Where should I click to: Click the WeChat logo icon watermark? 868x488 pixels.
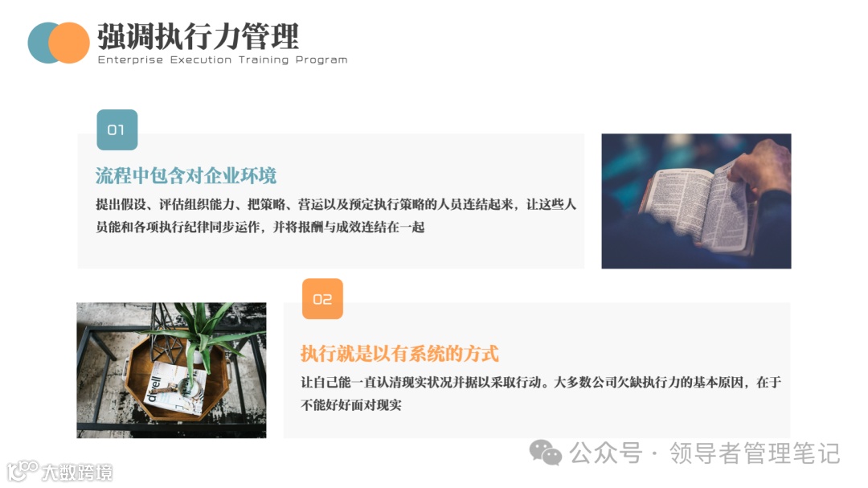click(x=545, y=453)
